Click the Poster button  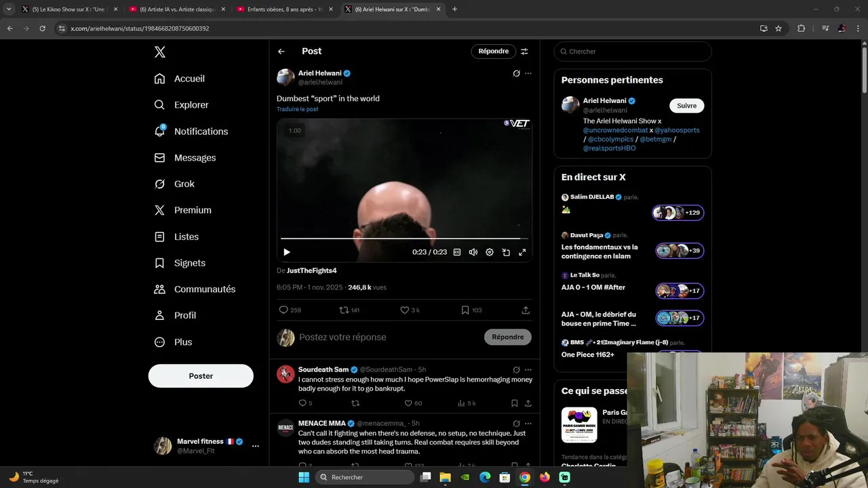(201, 376)
